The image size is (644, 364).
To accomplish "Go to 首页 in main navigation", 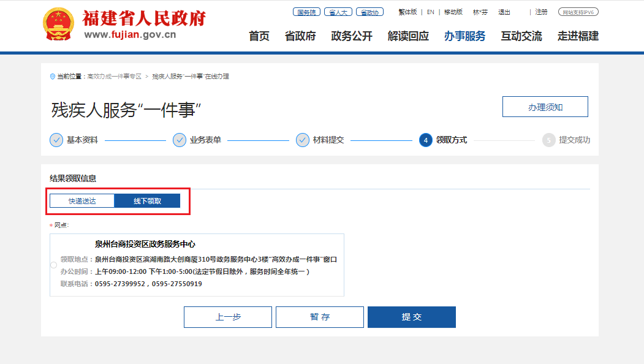I will (x=259, y=36).
